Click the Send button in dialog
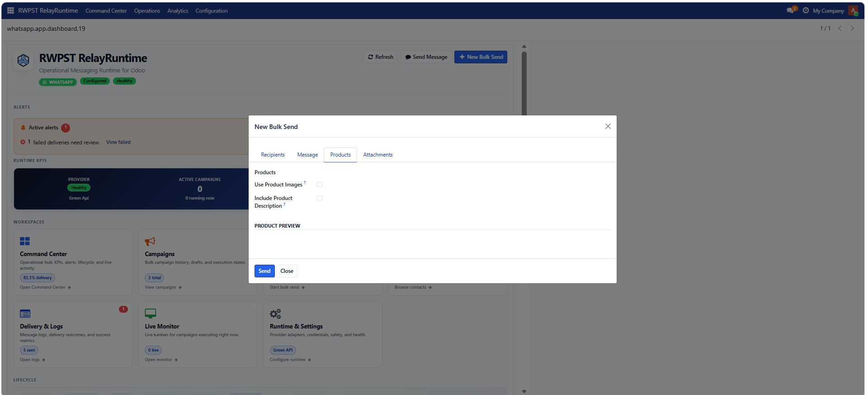 coord(264,271)
